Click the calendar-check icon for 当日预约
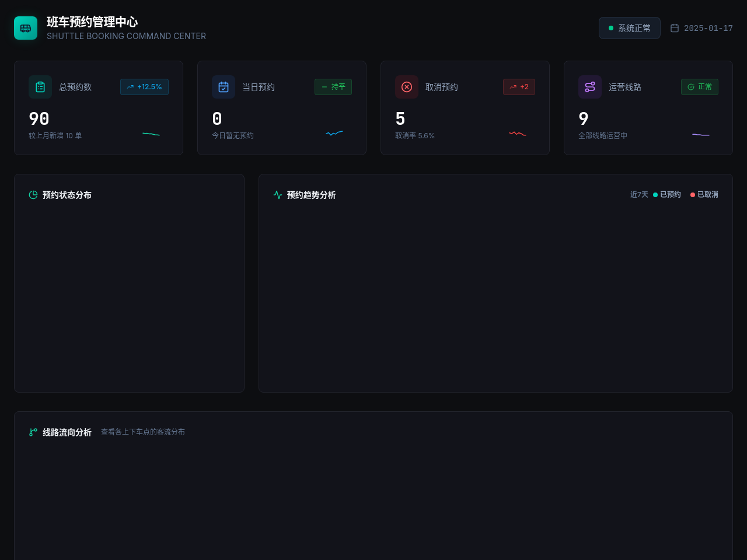Screen dimensions: 747x560 click(x=224, y=87)
